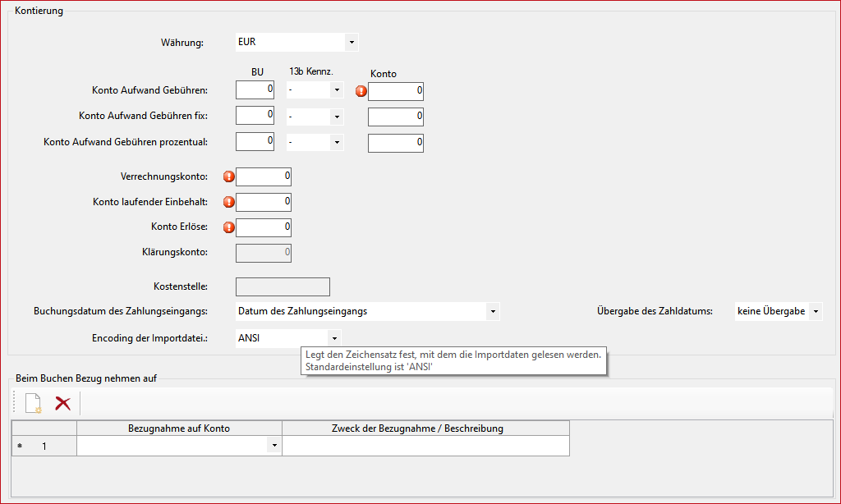841x504 pixels.
Task: Open Bezugnahme auf Konto cell dropdown
Action: 273,445
